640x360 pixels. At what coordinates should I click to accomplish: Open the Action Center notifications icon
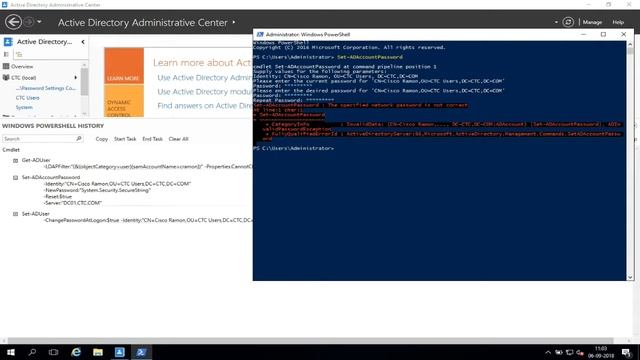tap(627, 352)
